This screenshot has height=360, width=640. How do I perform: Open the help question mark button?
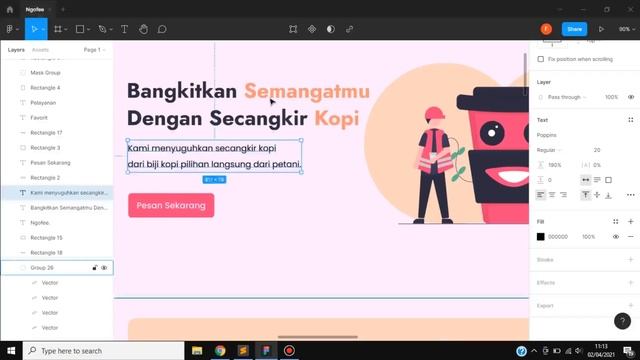(622, 321)
